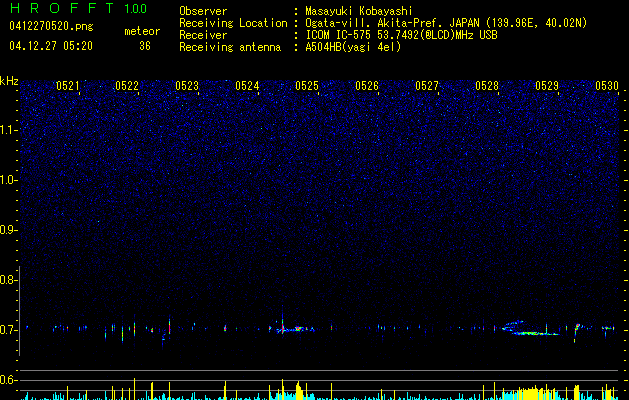Click the Observer field label
This screenshot has width=629, height=400.
pos(203,11)
